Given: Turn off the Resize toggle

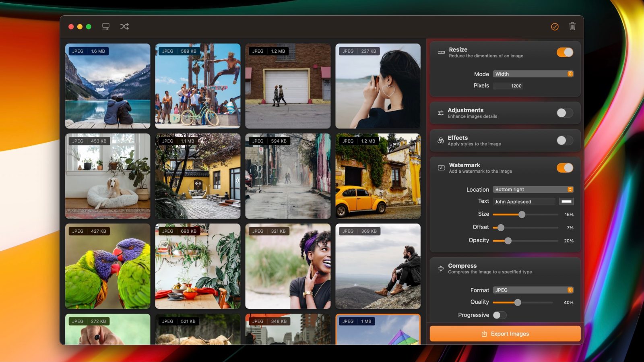Looking at the screenshot, I should 565,52.
